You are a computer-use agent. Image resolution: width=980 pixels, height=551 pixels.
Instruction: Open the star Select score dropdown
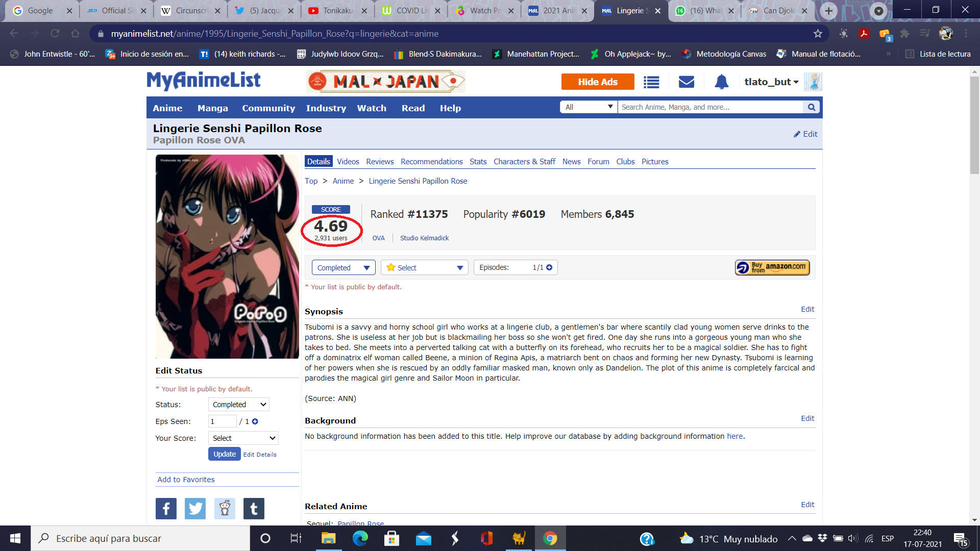(425, 267)
